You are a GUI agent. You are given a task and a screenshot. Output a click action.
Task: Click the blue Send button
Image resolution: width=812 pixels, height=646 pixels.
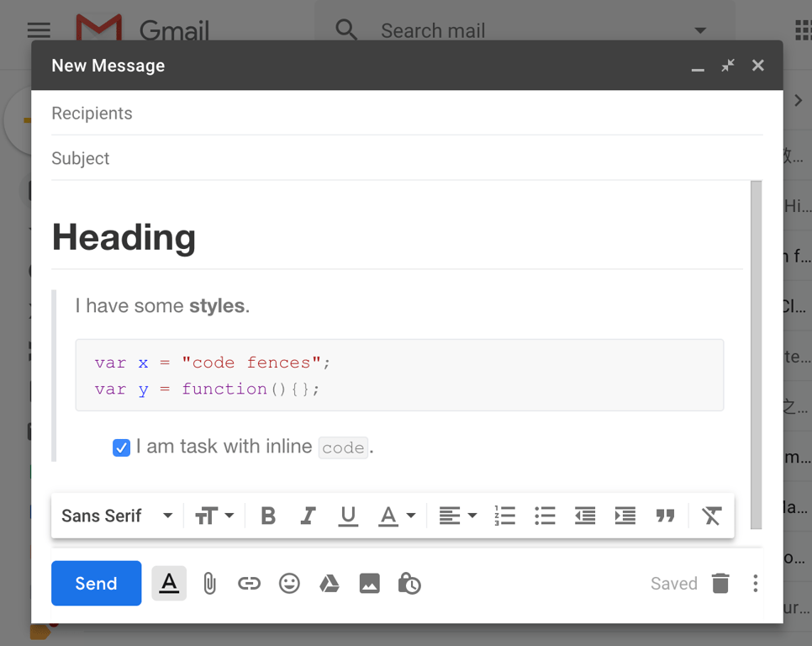coord(97,583)
